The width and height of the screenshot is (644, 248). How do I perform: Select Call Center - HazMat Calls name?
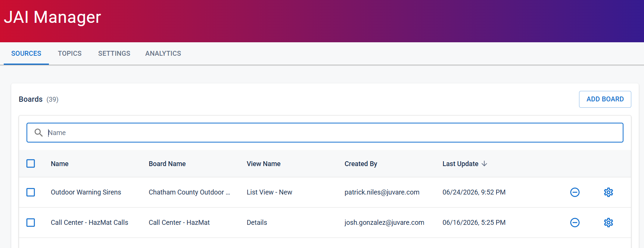90,223
